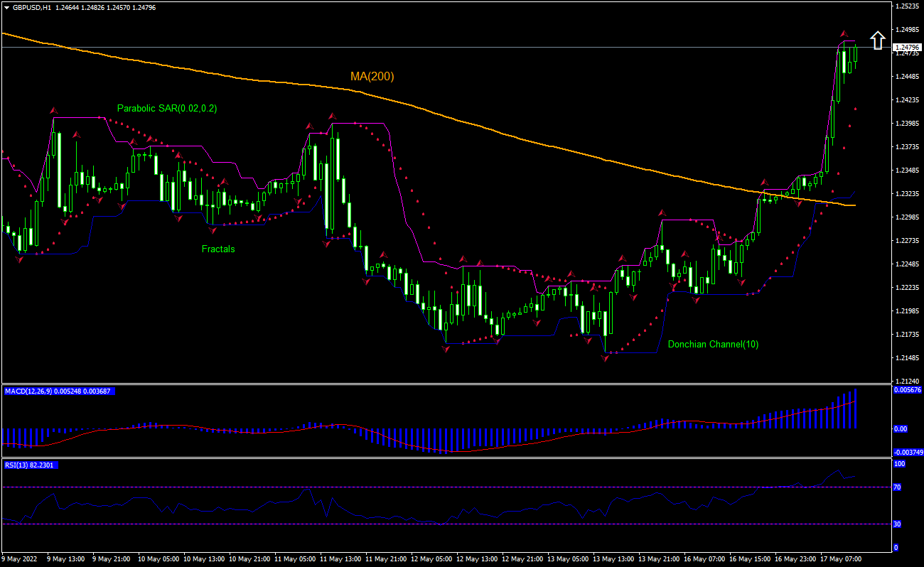
Task: Click the fractal arrow above the highest candle
Action: tap(844, 34)
